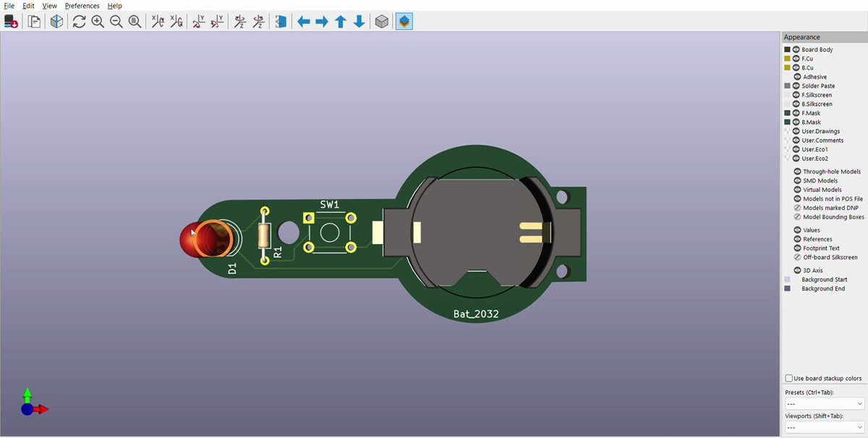
Task: Click the red LED D1 model
Action: click(x=206, y=240)
